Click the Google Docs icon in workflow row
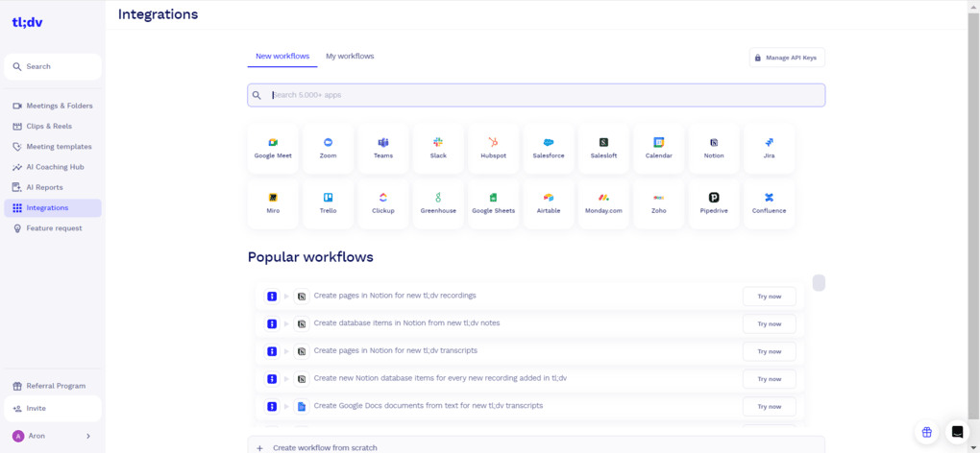The height and width of the screenshot is (453, 980). tap(302, 407)
